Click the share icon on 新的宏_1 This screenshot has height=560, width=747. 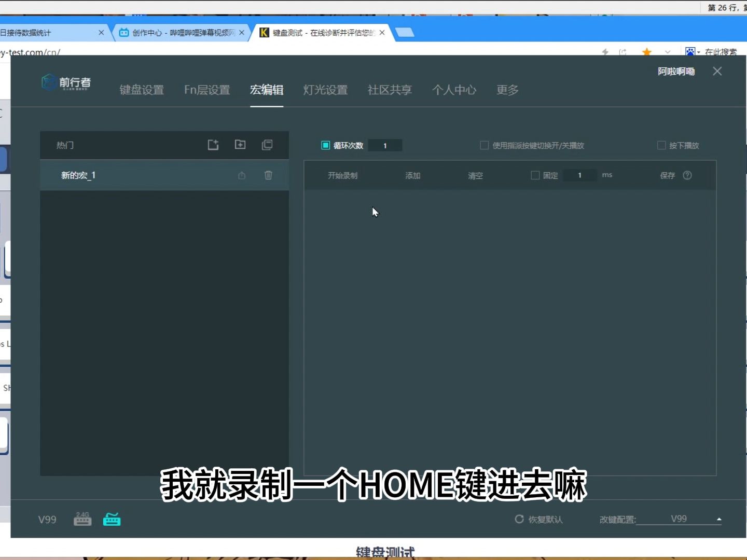(x=242, y=175)
